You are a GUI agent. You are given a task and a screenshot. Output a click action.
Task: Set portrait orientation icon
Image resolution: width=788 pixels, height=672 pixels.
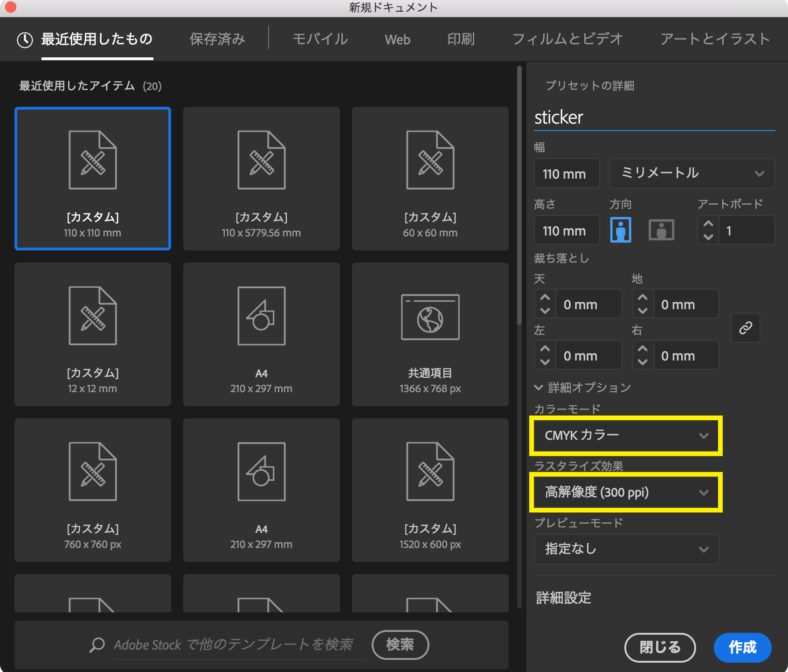pos(621,230)
